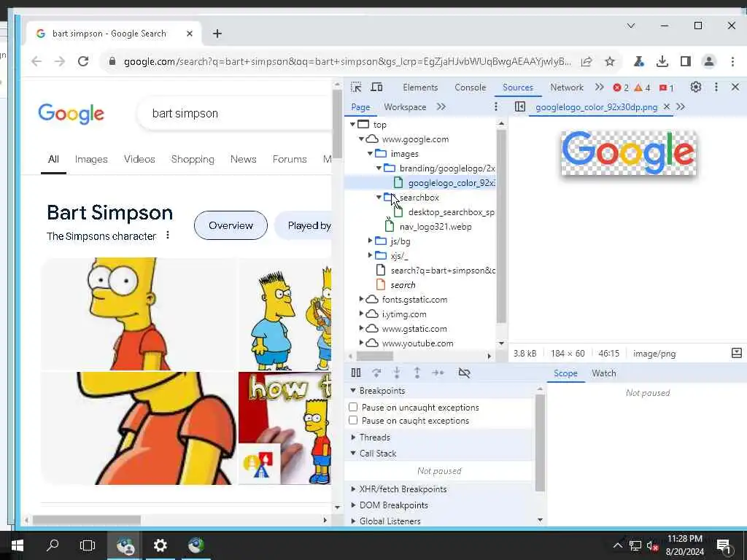Switch to the Console tab

(471, 87)
